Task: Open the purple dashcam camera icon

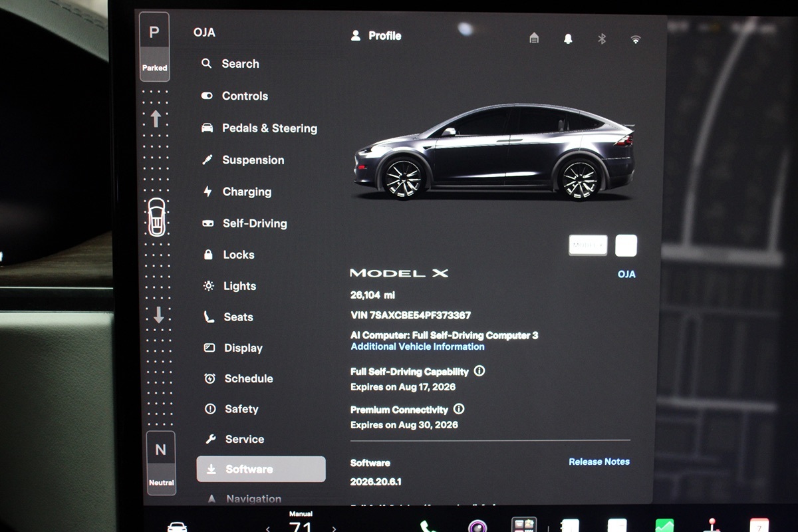Action: click(x=477, y=526)
